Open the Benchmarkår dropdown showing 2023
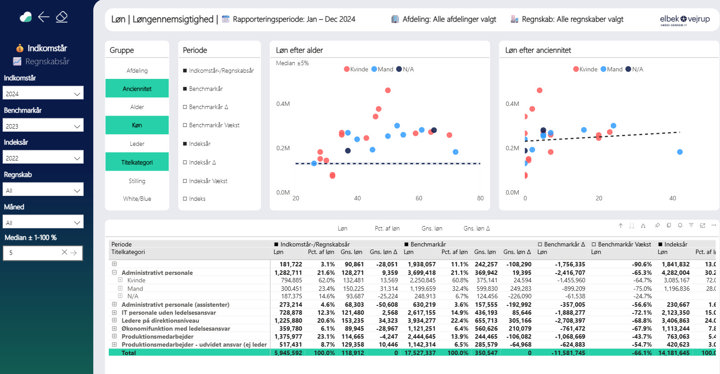This screenshot has height=374, width=720. (x=43, y=125)
